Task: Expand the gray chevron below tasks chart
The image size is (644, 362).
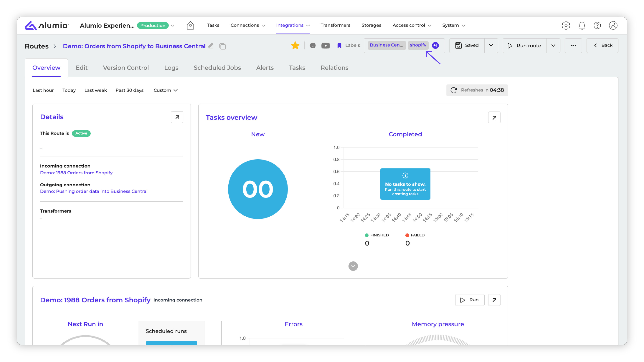Action: (x=353, y=266)
